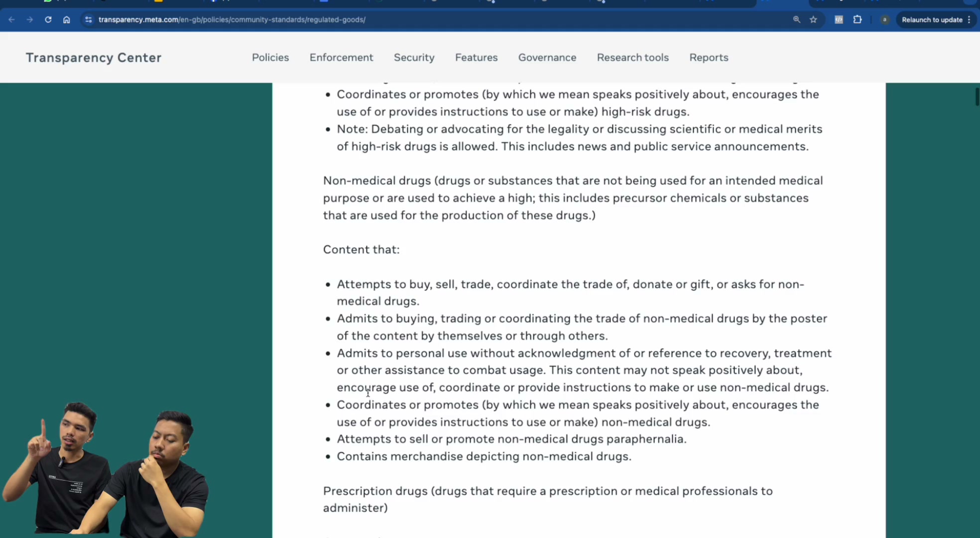Click the zoom magnifier icon in address bar
Viewport: 980px width, 538px height.
[797, 19]
